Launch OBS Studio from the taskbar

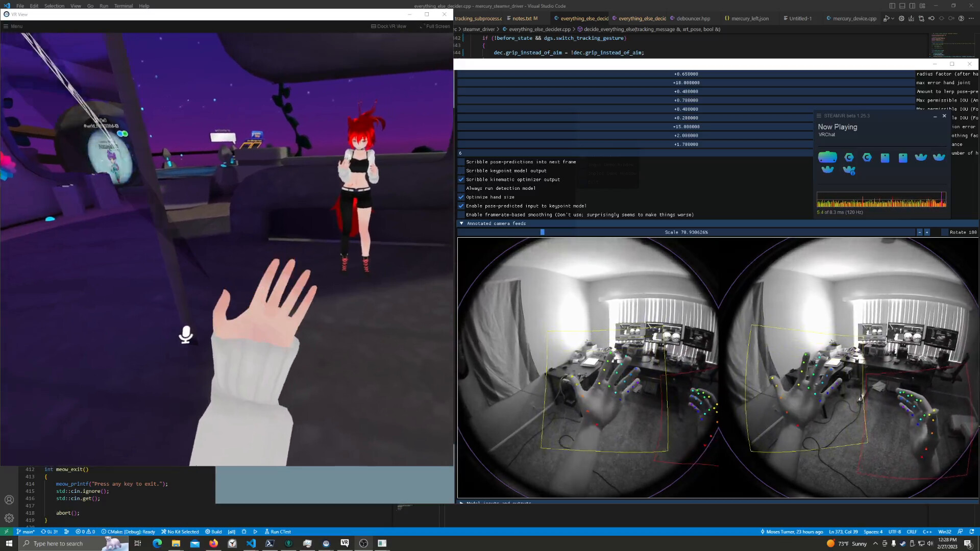(x=363, y=543)
